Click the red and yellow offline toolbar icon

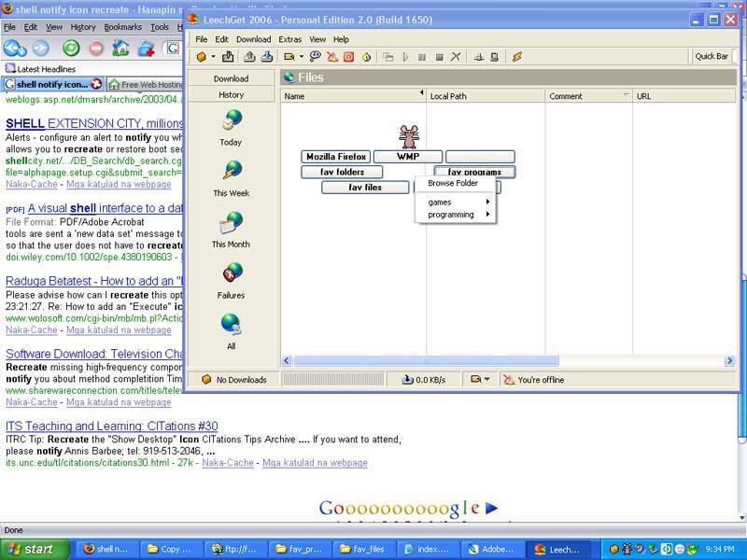click(332, 57)
